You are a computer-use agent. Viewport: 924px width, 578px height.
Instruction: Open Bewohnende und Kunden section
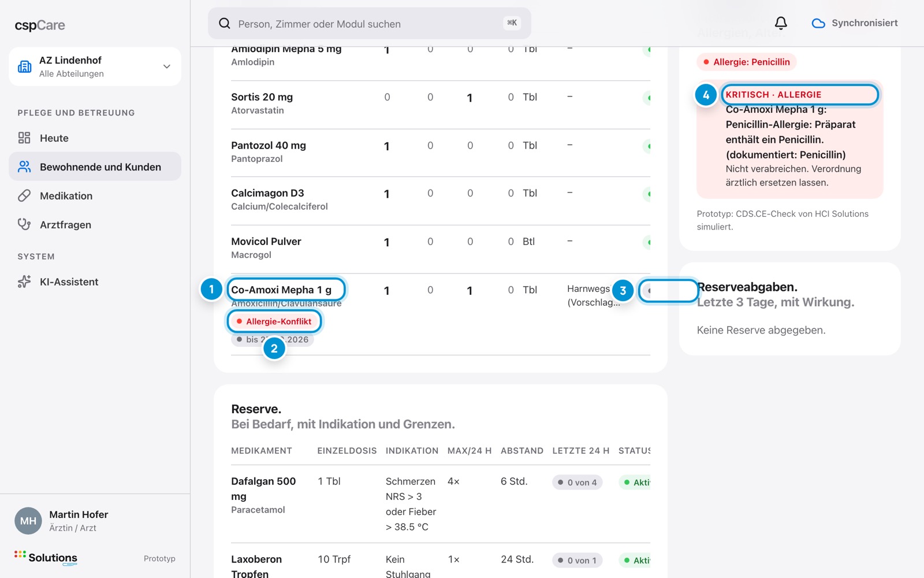click(95, 166)
